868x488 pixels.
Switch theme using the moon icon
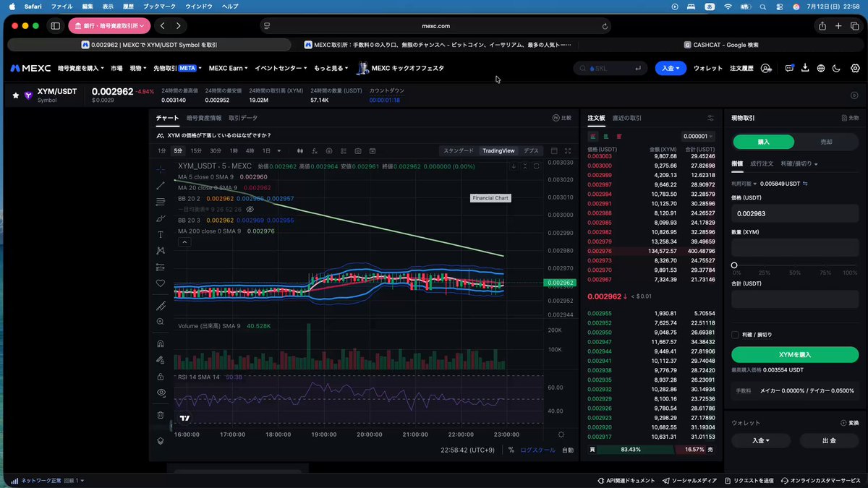838,68
